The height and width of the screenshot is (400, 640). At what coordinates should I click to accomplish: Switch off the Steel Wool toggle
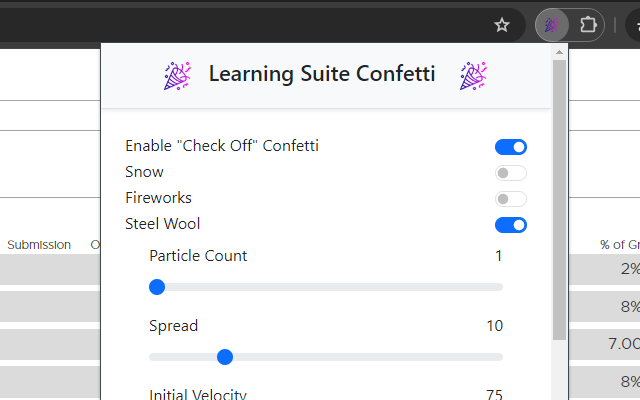(x=510, y=225)
